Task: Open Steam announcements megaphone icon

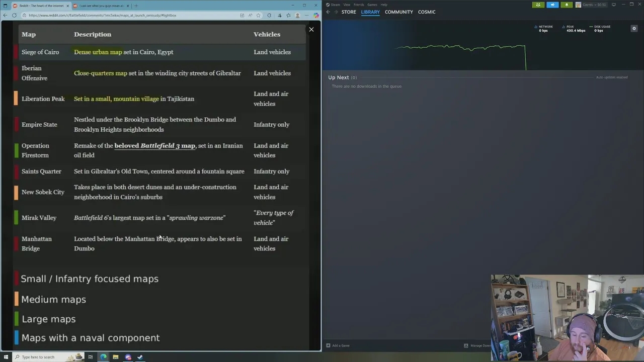Action: (552, 5)
